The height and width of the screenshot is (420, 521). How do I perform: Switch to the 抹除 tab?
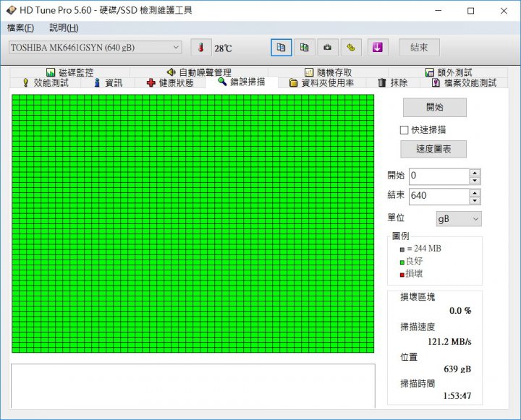[x=393, y=82]
